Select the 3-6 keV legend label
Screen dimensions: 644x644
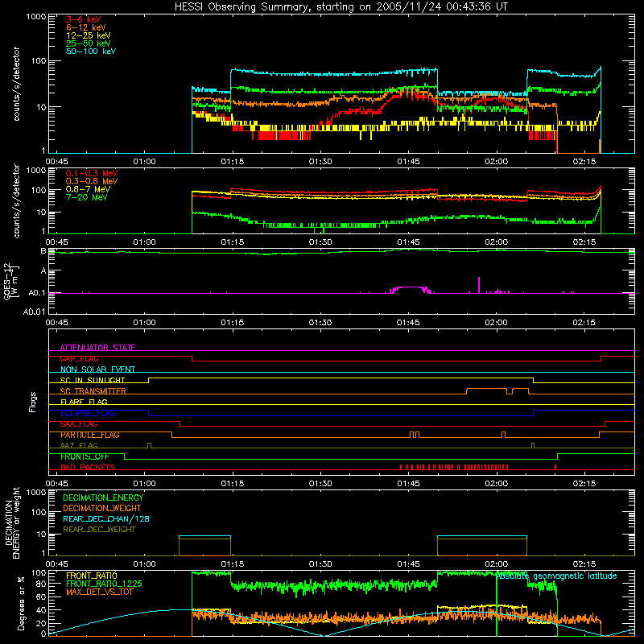[84, 19]
